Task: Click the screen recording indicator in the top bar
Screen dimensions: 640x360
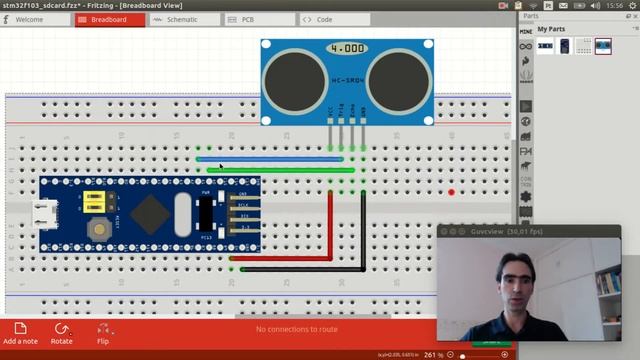Action: 503,5
